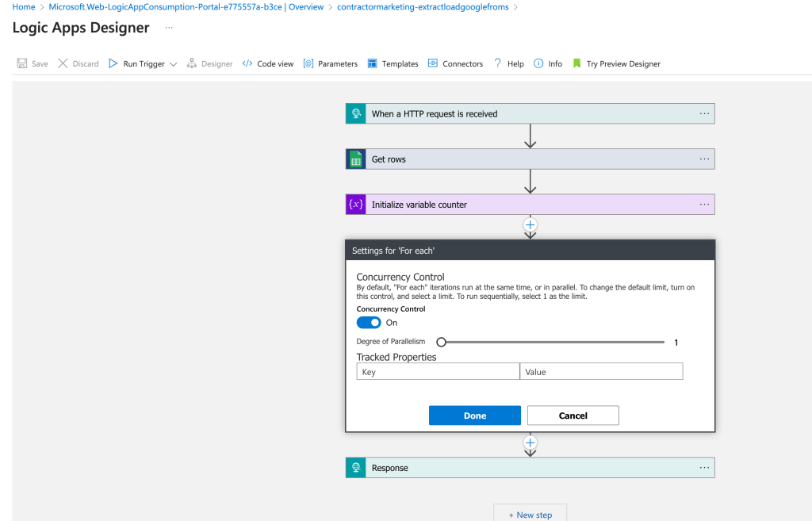Click the Code view brackets icon
This screenshot has width=812, height=521.
[x=247, y=63]
